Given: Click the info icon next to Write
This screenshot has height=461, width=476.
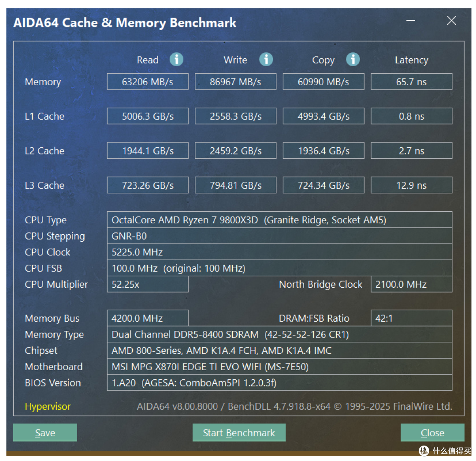Looking at the screenshot, I should tap(266, 59).
